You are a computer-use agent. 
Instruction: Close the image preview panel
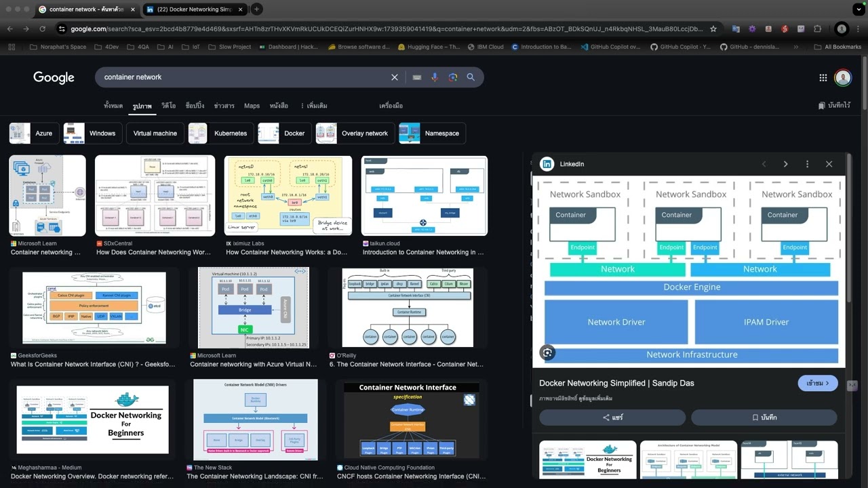point(829,164)
